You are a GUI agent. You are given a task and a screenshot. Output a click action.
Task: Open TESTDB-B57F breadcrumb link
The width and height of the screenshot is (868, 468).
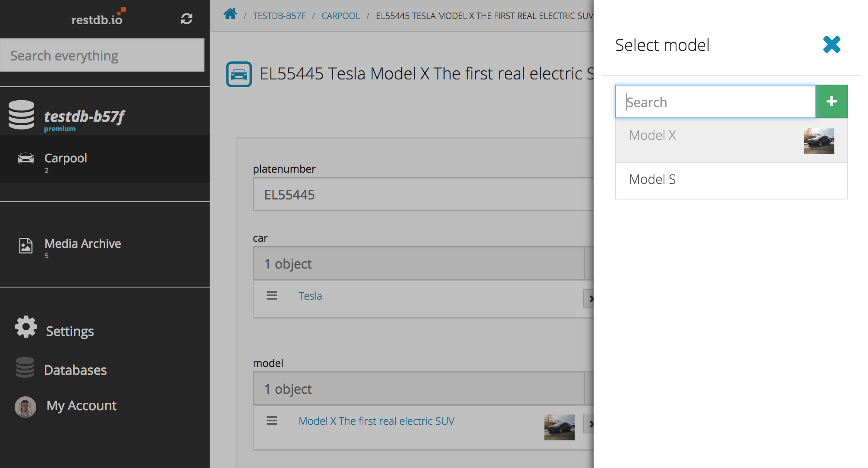click(x=279, y=16)
